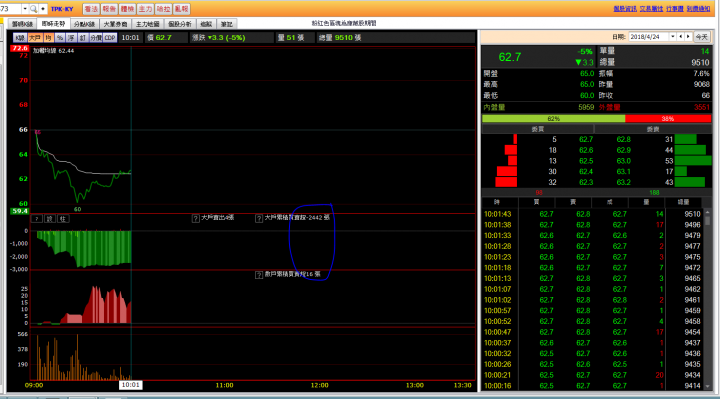Click the 委賣 column header in the order book
Screen dimensions: 720x399
click(652, 129)
